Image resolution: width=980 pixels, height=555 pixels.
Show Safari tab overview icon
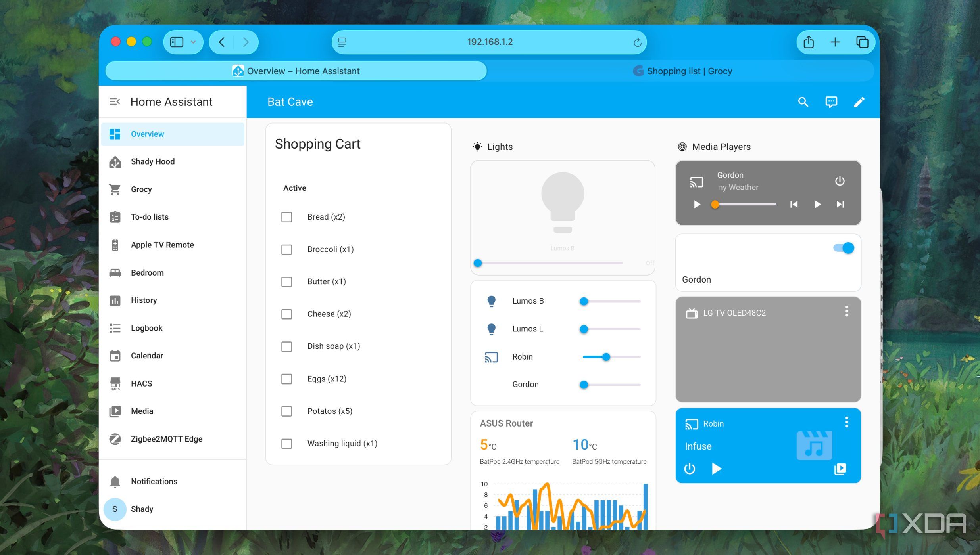point(862,42)
